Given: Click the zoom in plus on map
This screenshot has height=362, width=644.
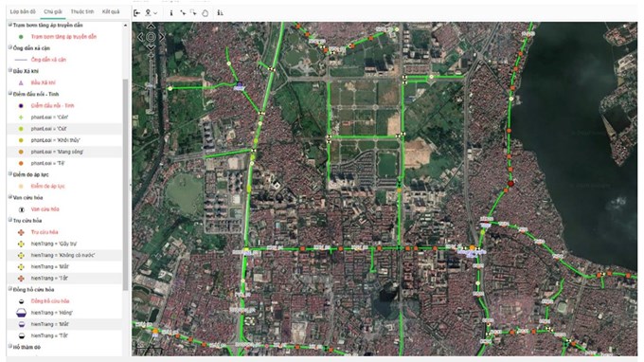Looking at the screenshot, I should click(151, 55).
